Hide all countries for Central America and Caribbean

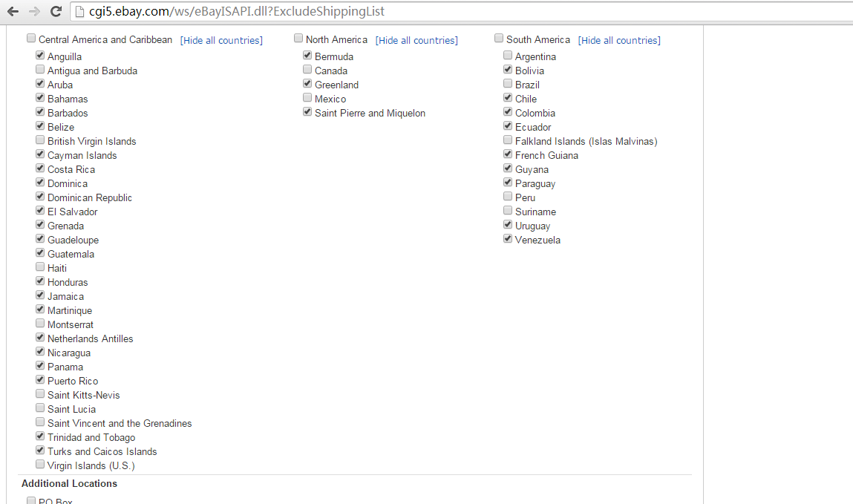(221, 40)
